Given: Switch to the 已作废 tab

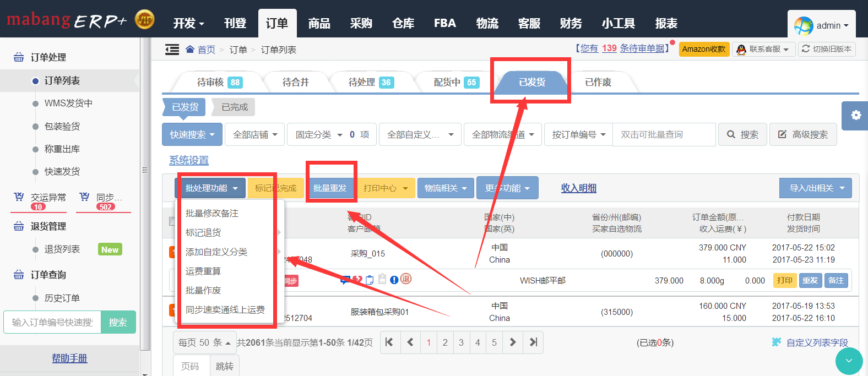Looking at the screenshot, I should click(598, 82).
